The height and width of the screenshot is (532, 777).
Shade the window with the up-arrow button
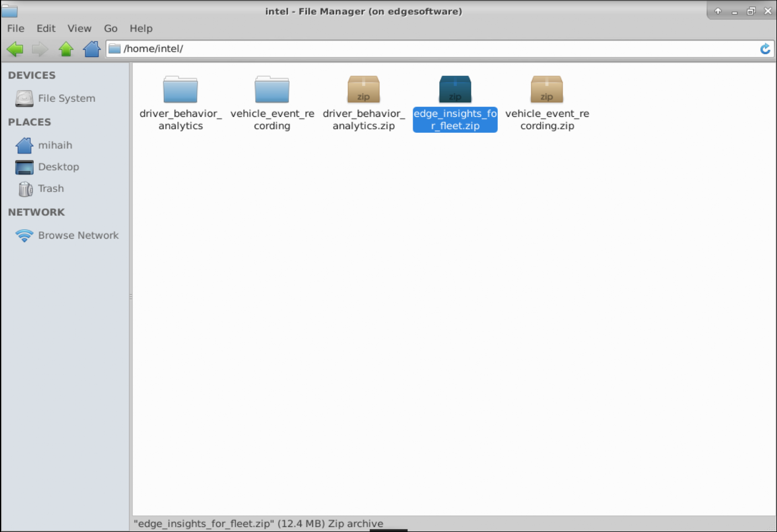coord(718,11)
